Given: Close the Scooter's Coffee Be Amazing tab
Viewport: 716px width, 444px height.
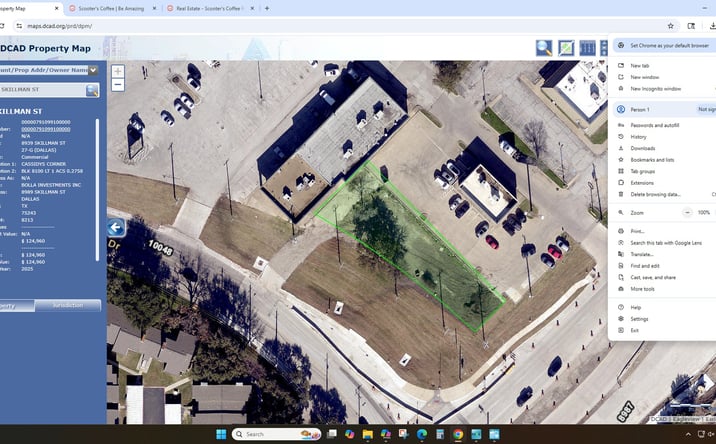Looking at the screenshot, I should pos(154,8).
